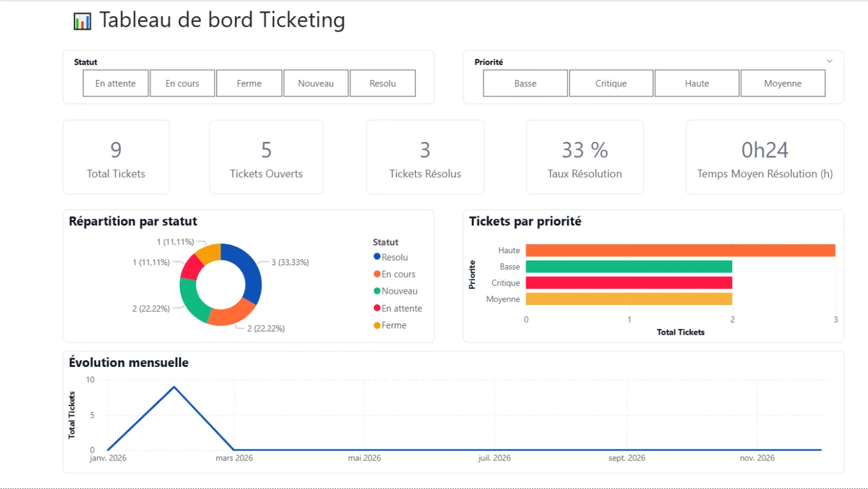
Task: Select the Critique priority button
Action: tap(611, 83)
